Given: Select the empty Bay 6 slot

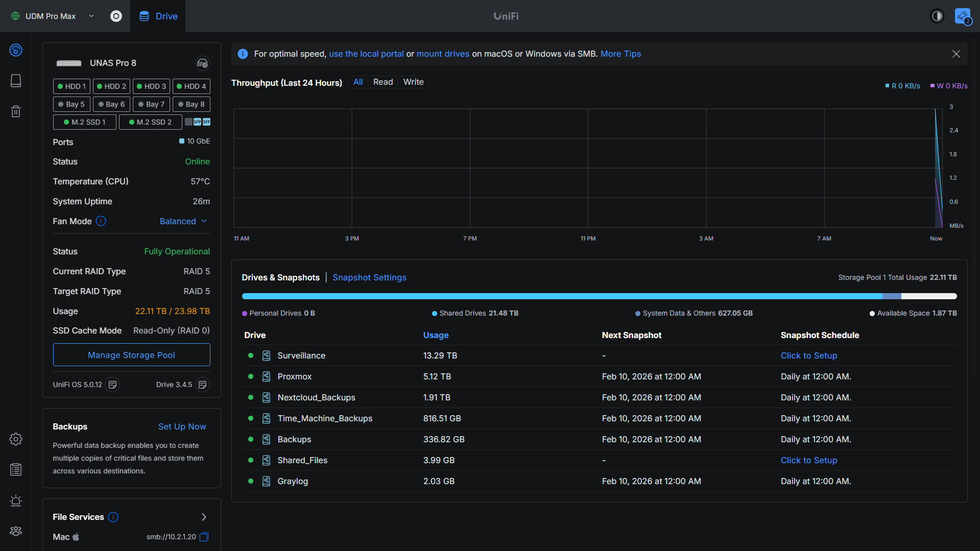Looking at the screenshot, I should click(x=111, y=104).
